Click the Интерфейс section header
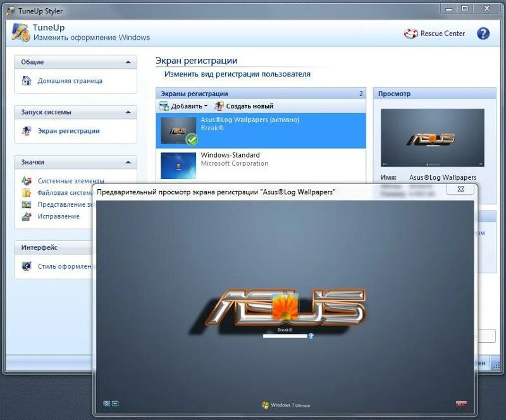Image resolution: width=506 pixels, height=420 pixels. pyautogui.click(x=53, y=247)
